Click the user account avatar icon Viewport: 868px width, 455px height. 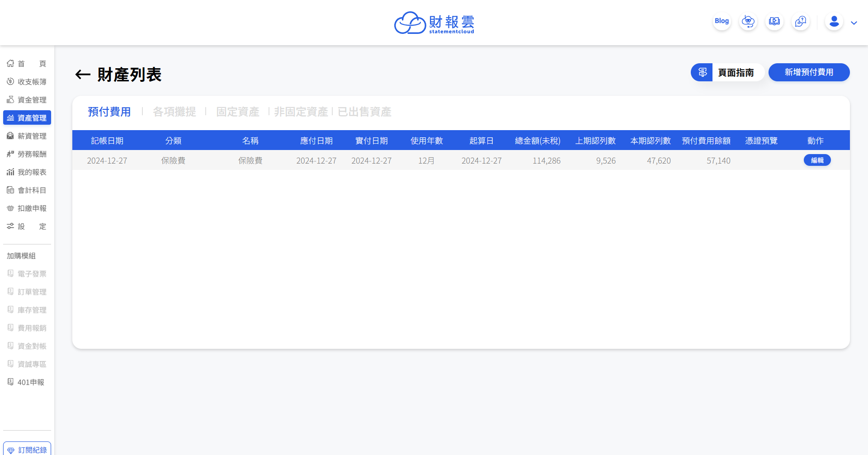point(834,21)
